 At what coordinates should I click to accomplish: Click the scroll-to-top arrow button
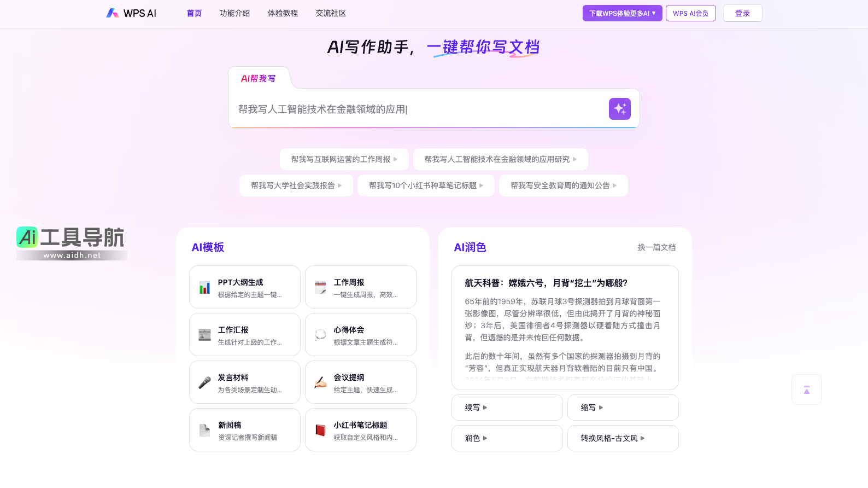(x=806, y=390)
